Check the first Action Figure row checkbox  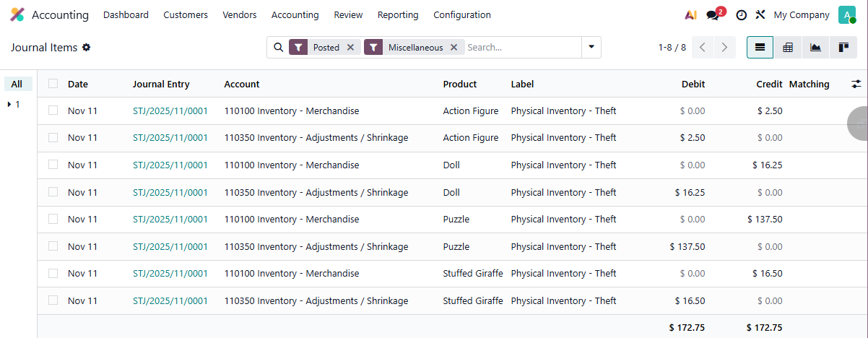(53, 110)
